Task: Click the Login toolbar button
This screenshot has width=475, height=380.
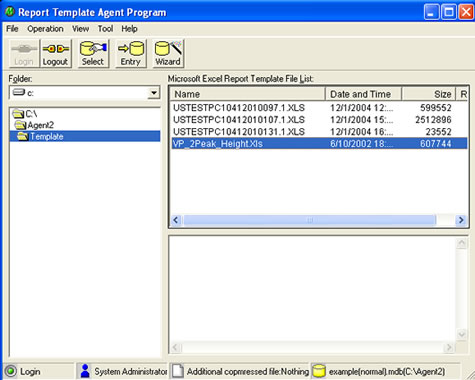Action: point(24,53)
